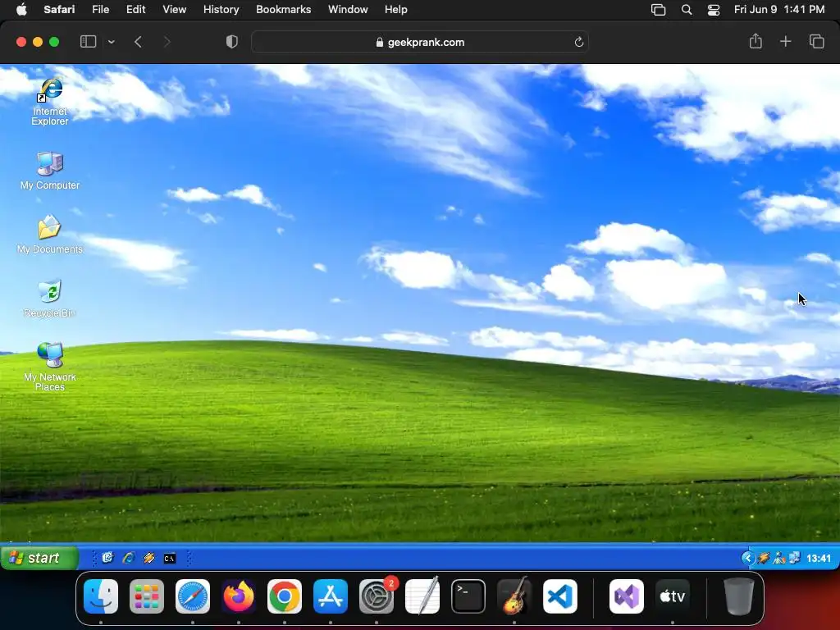The width and height of the screenshot is (840, 630).
Task: Click the XP start button
Action: 39,558
